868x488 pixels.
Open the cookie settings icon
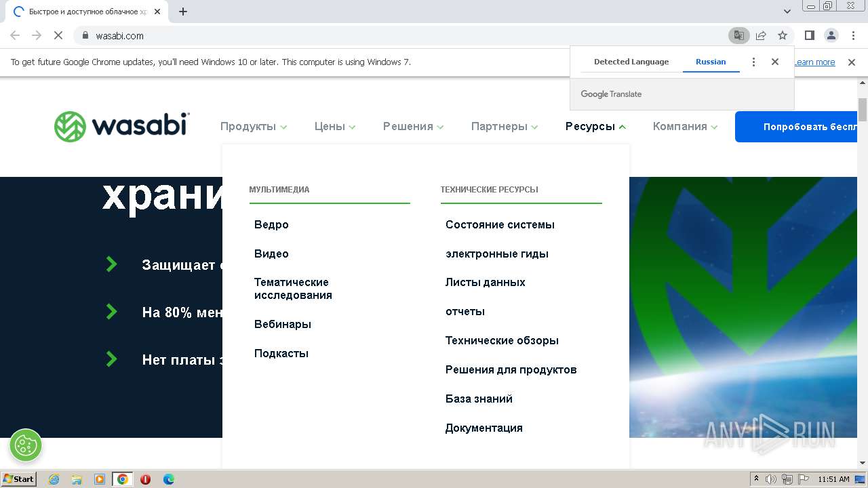(26, 445)
